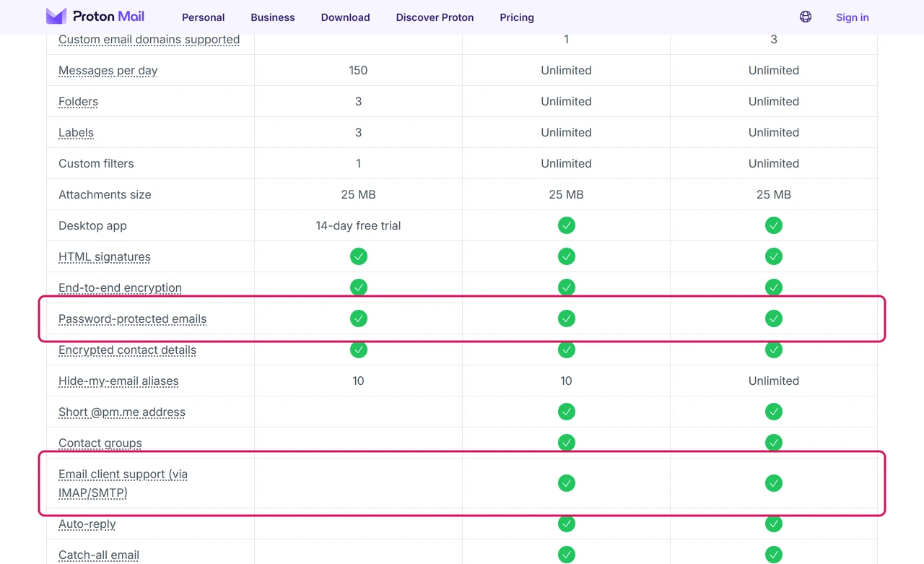Click the last-column checkmark for Password-protected emails
Viewport: 924px width, 564px height.
(x=774, y=318)
